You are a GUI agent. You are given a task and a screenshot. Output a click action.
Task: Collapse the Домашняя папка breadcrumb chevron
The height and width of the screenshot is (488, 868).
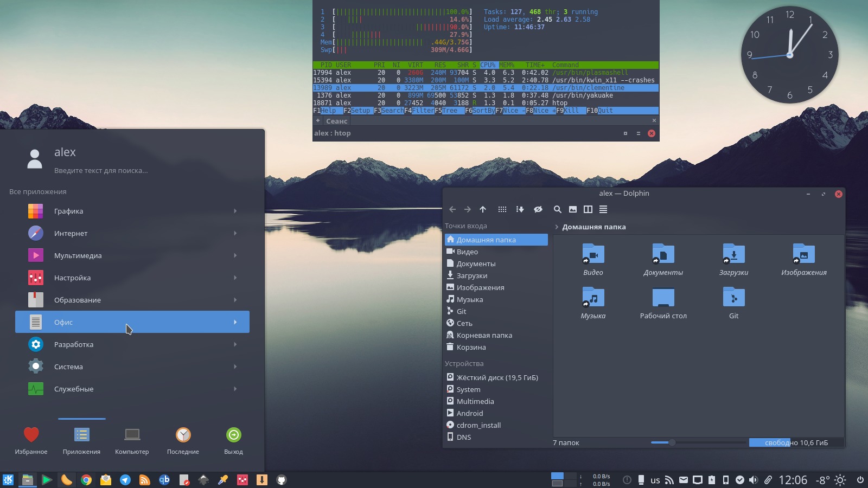[x=557, y=227]
